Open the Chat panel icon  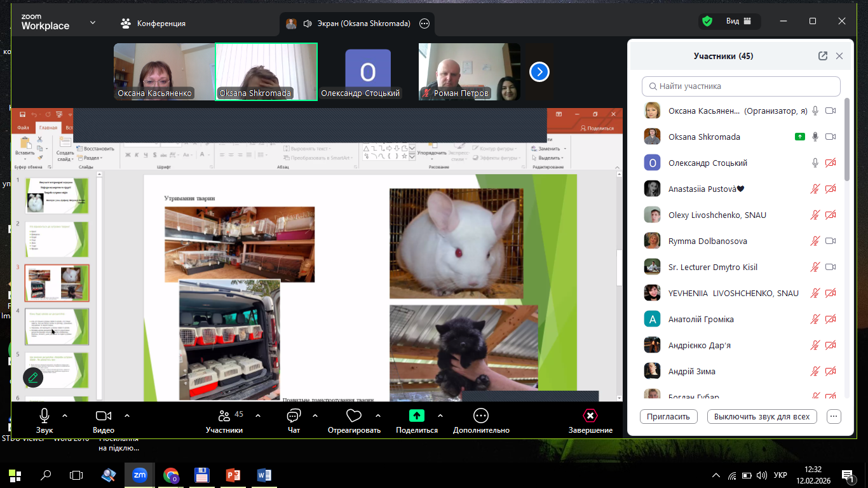click(294, 416)
